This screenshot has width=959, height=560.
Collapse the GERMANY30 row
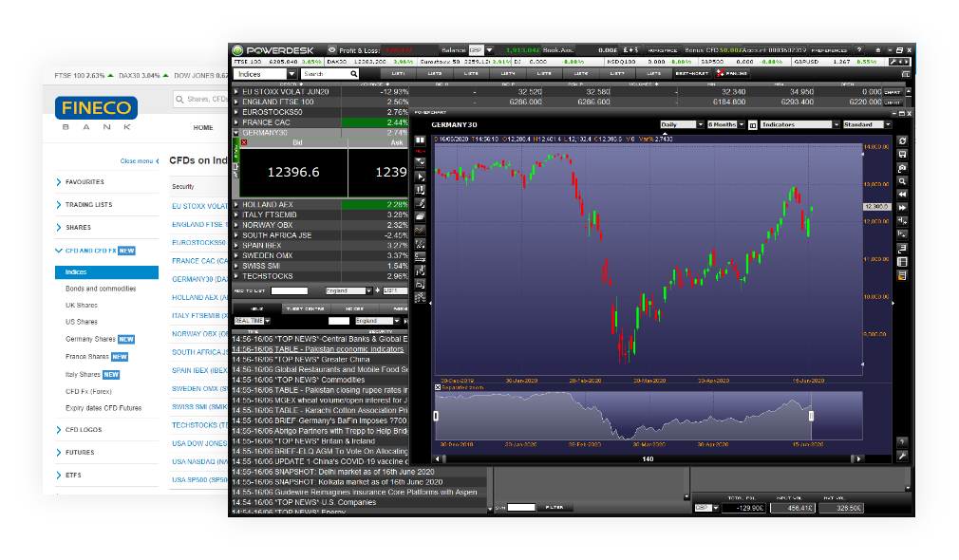(x=236, y=133)
